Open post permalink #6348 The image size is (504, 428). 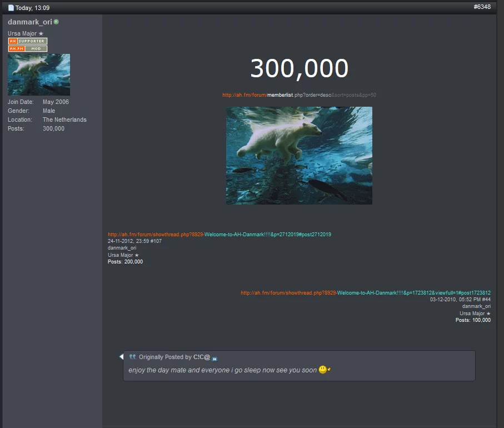click(x=482, y=7)
